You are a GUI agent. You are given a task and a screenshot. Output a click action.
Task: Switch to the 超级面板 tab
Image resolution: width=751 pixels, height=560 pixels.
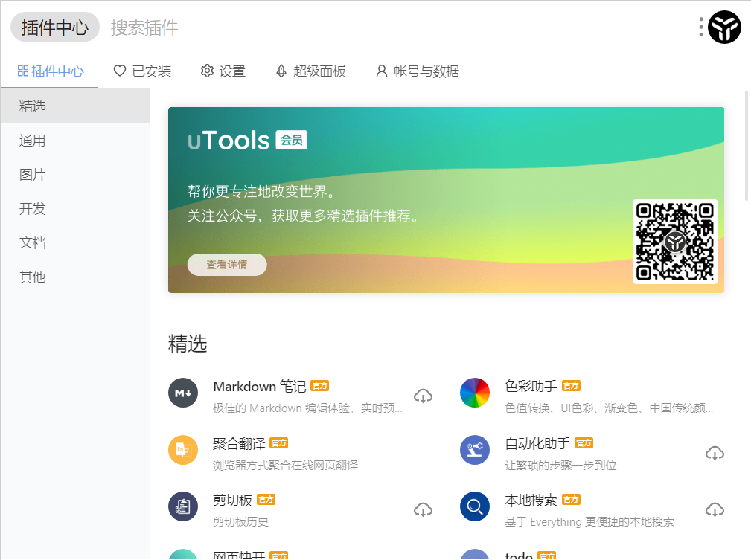(310, 71)
